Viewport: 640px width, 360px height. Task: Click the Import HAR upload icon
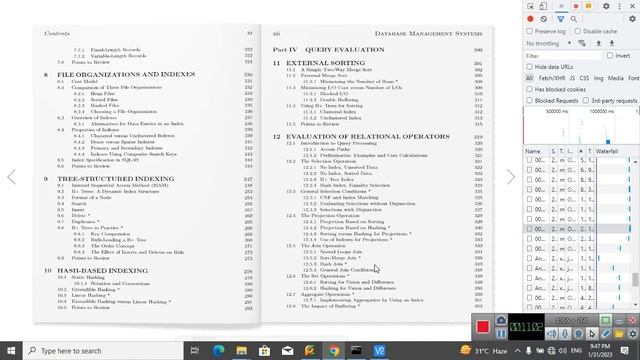pyautogui.click(x=598, y=43)
